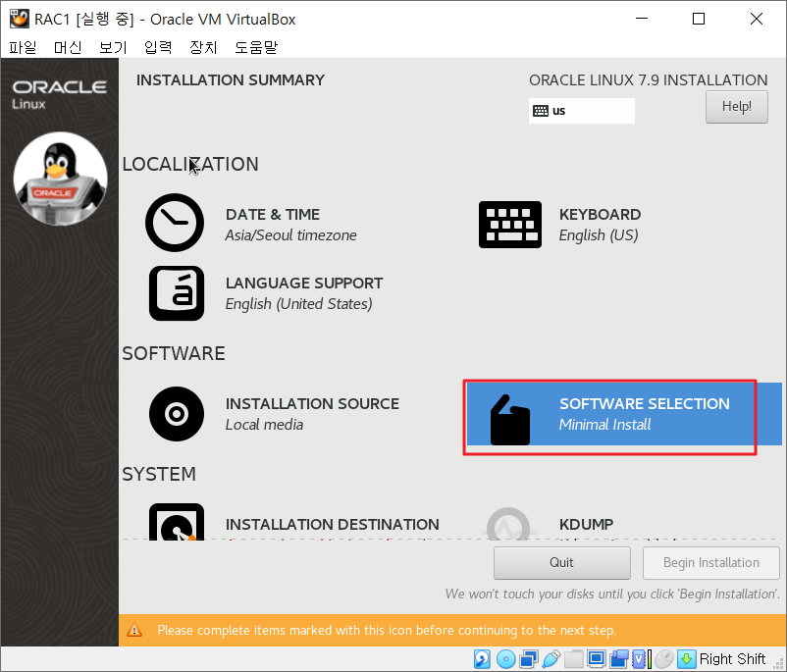Click the network adapters status icon

pyautogui.click(x=529, y=659)
